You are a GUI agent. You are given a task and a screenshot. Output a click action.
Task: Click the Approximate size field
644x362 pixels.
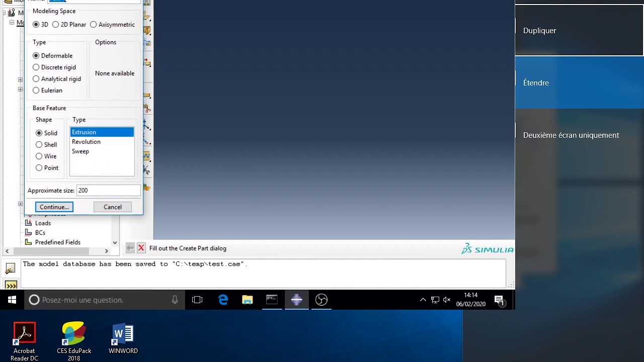click(108, 191)
